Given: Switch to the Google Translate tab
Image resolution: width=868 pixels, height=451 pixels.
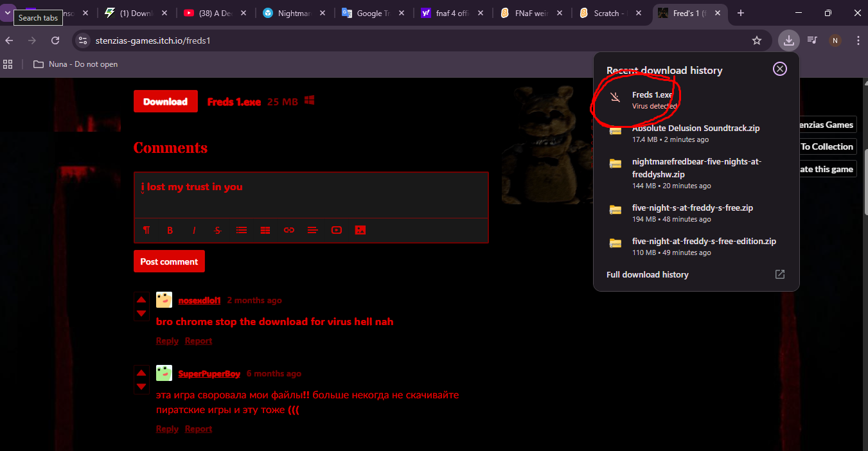Looking at the screenshot, I should pos(373,13).
